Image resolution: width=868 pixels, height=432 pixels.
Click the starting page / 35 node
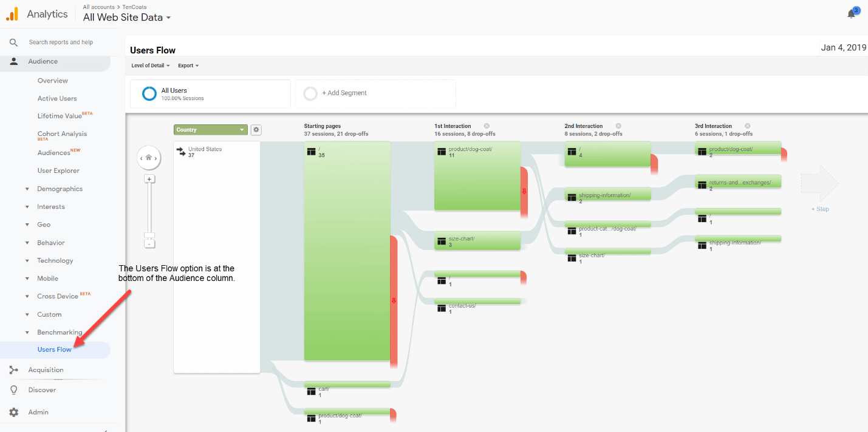[347, 251]
